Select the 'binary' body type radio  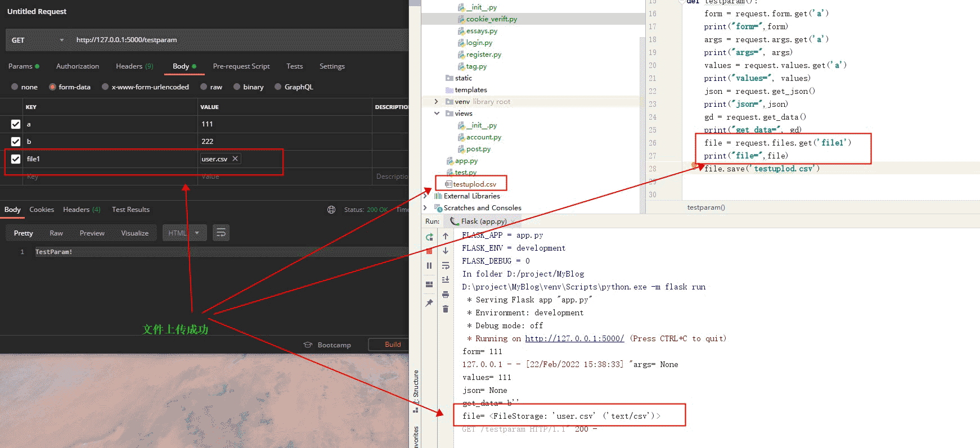coord(237,87)
